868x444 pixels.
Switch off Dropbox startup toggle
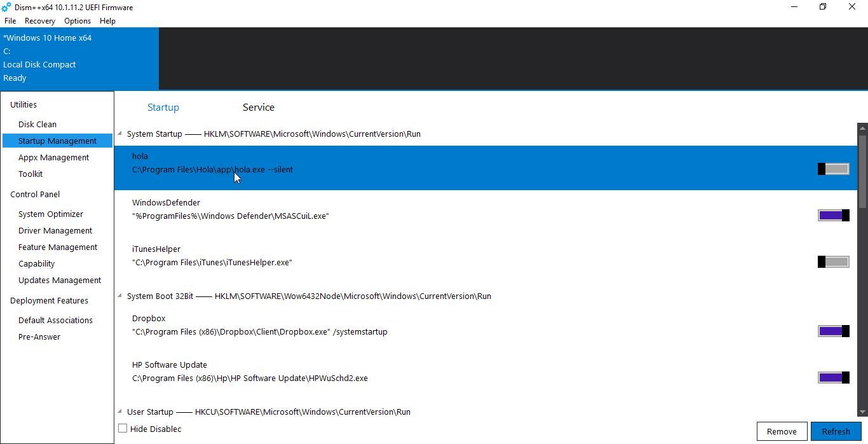[833, 331]
